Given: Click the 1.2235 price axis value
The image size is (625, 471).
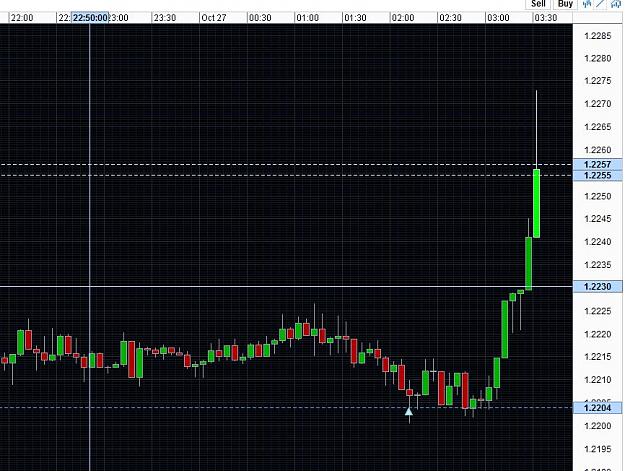Looking at the screenshot, I should point(597,265).
